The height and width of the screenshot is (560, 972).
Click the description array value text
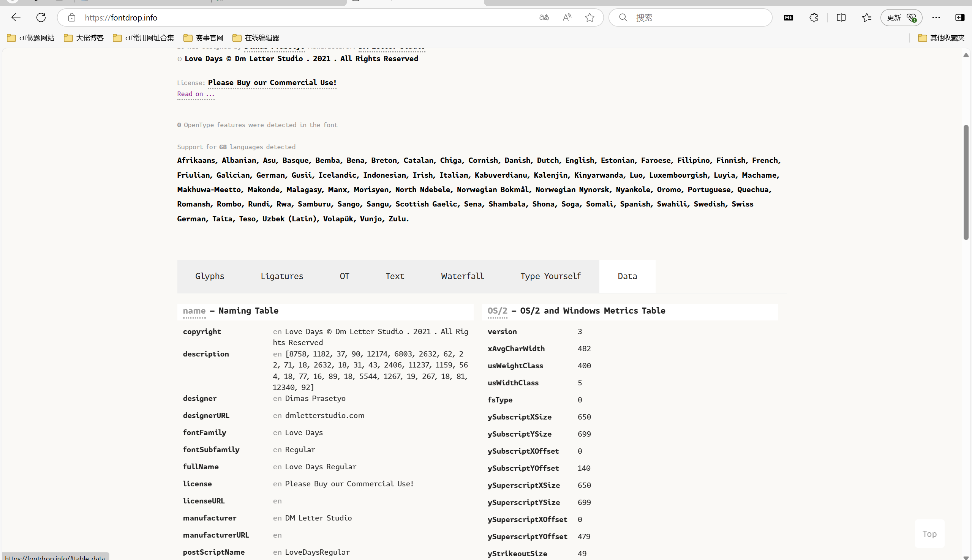[371, 371]
